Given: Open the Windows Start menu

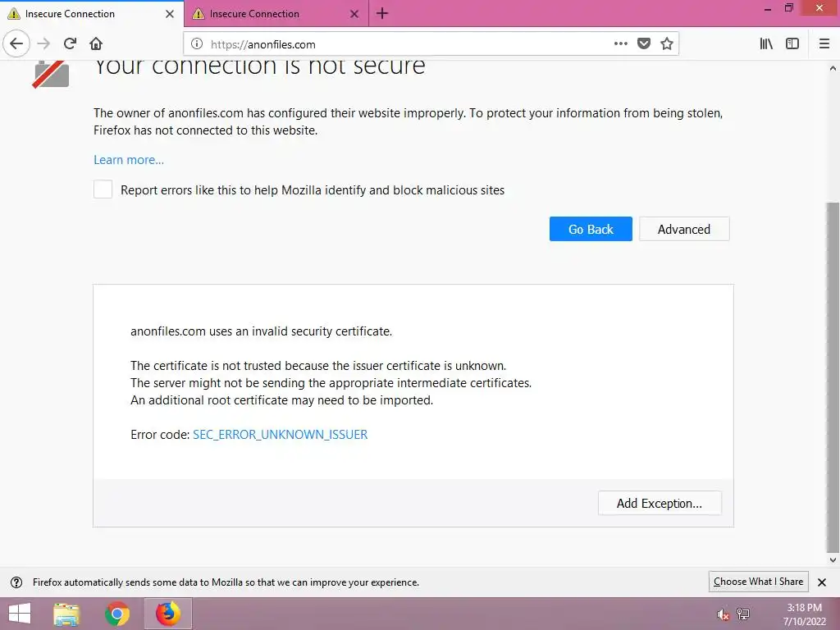Looking at the screenshot, I should (x=20, y=614).
